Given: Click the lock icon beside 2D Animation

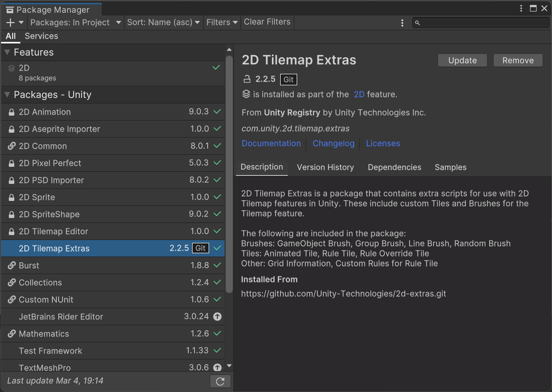Looking at the screenshot, I should point(12,112).
